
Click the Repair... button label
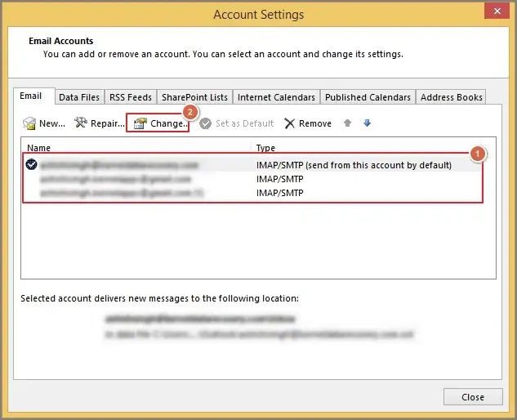[x=108, y=123]
